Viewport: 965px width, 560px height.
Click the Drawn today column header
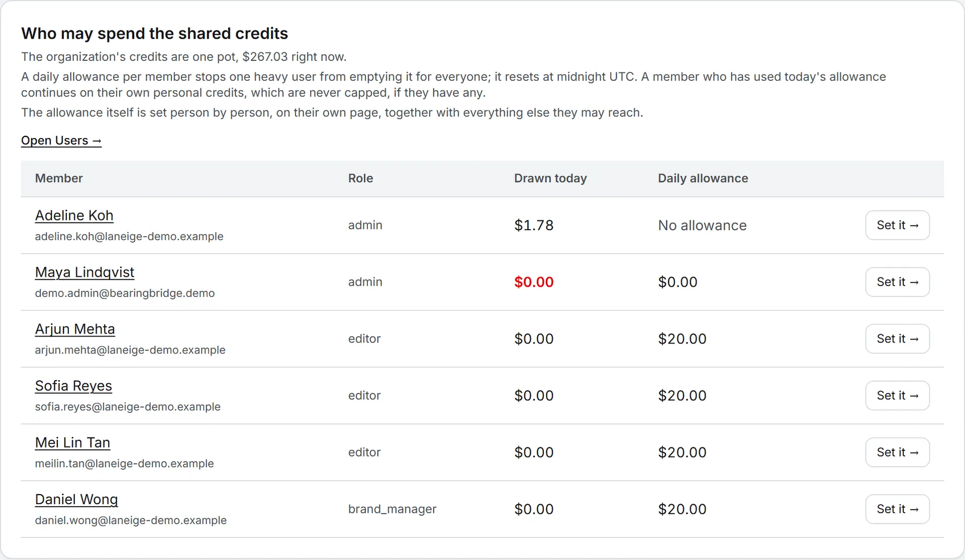point(550,178)
